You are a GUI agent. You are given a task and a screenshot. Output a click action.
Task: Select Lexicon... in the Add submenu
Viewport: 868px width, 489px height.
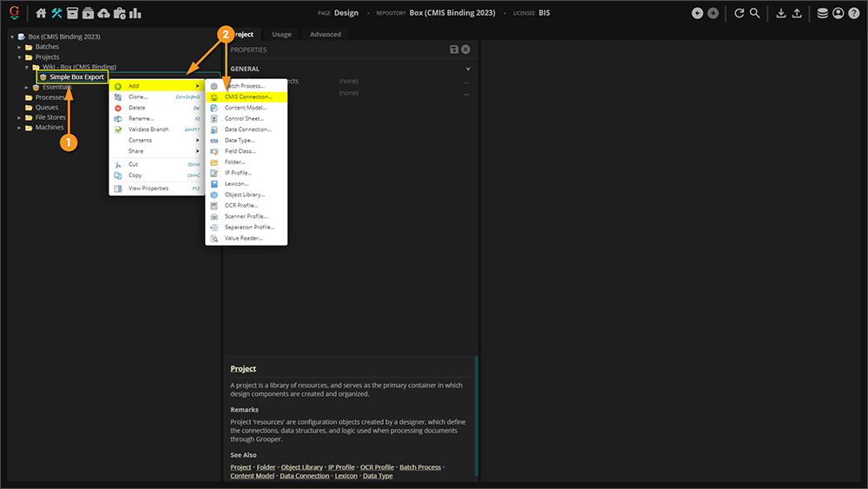coord(247,184)
